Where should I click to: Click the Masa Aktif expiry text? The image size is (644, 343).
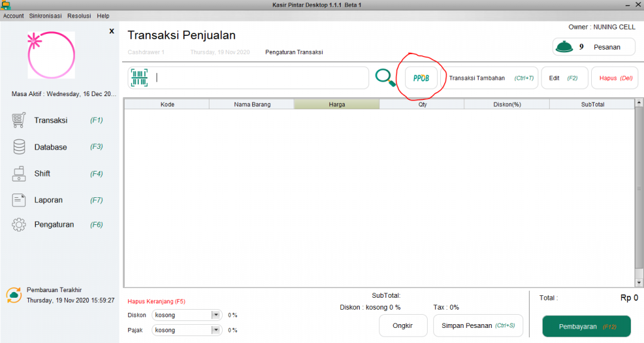tap(64, 94)
